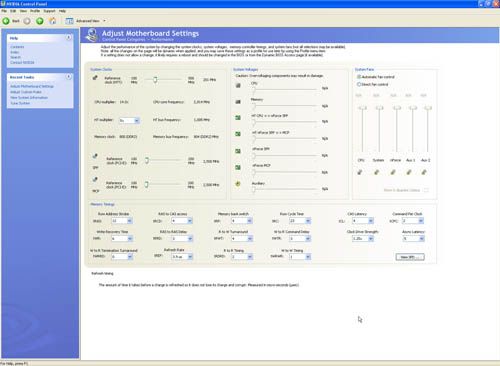Open the Support menu
The image size is (500, 366).
click(49, 11)
